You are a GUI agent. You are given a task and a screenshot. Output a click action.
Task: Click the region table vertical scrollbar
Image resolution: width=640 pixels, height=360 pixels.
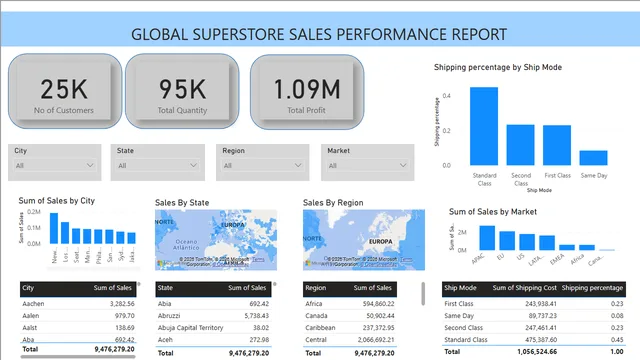click(x=423, y=293)
